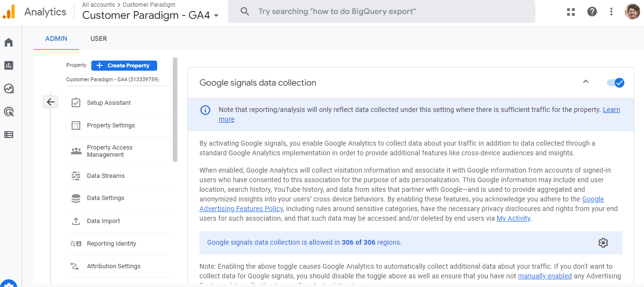The height and width of the screenshot is (287, 644).
Task: Disable Google signals data collection
Action: click(615, 82)
